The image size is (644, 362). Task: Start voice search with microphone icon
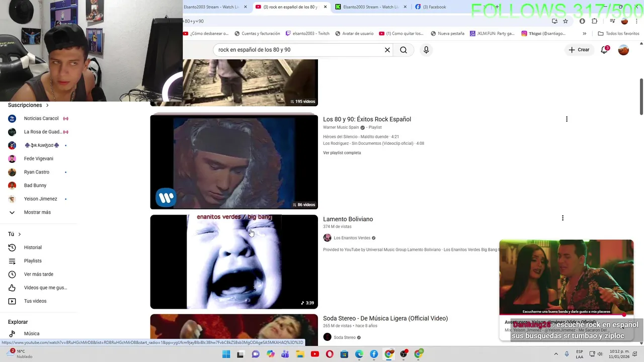pos(426,50)
